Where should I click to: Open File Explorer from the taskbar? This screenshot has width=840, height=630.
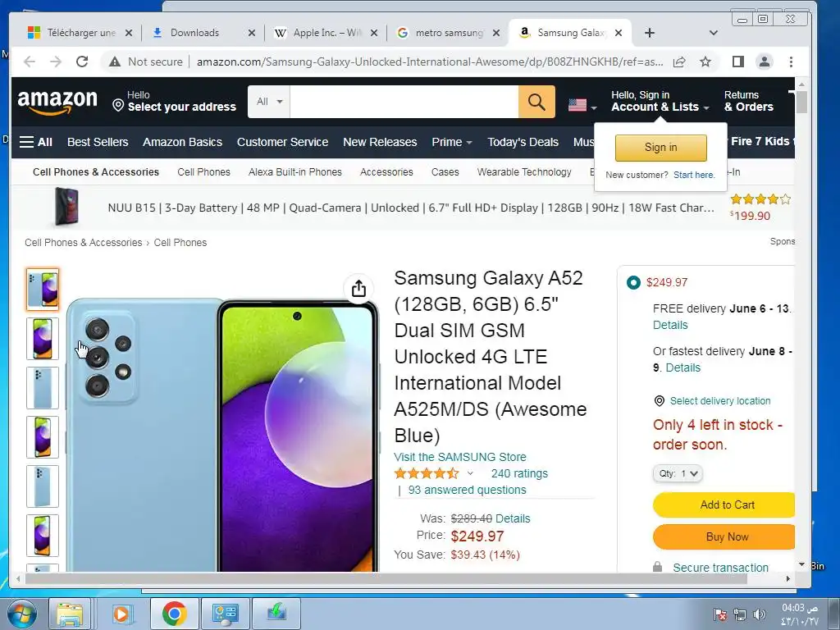click(70, 614)
